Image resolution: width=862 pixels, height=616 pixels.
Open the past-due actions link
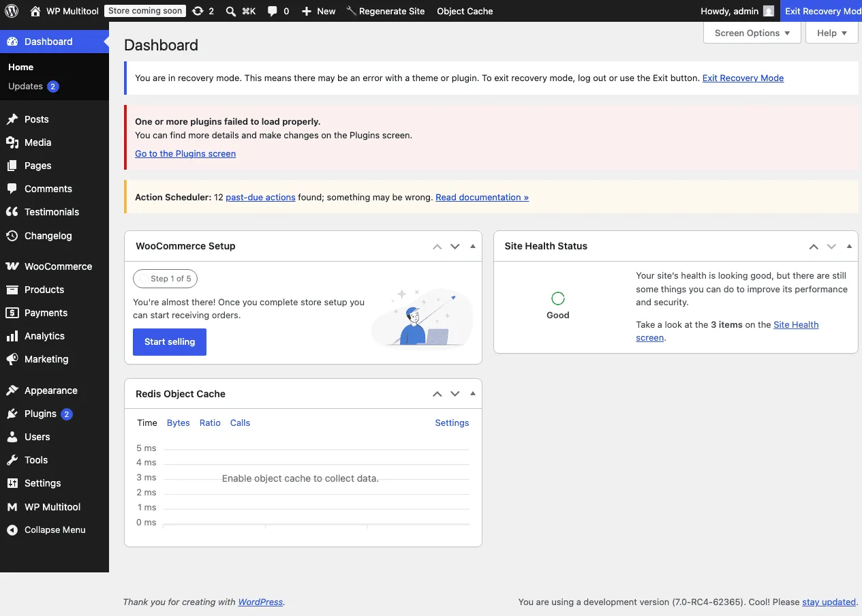pos(260,198)
